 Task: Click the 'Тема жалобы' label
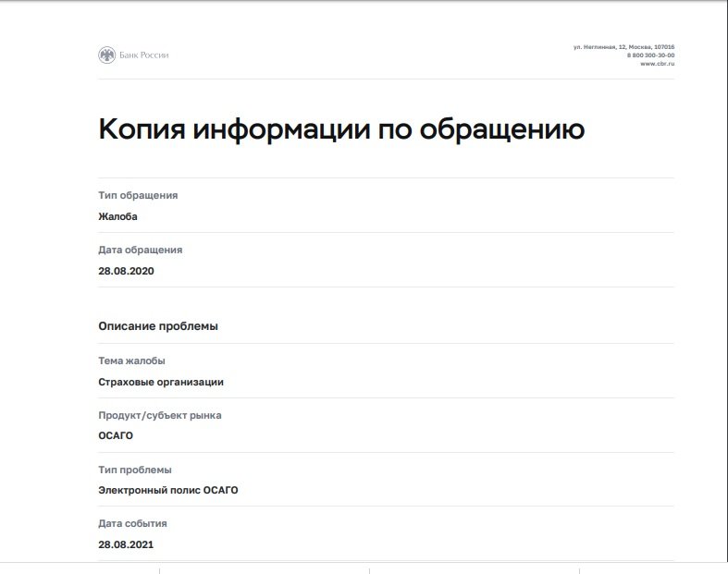[131, 360]
